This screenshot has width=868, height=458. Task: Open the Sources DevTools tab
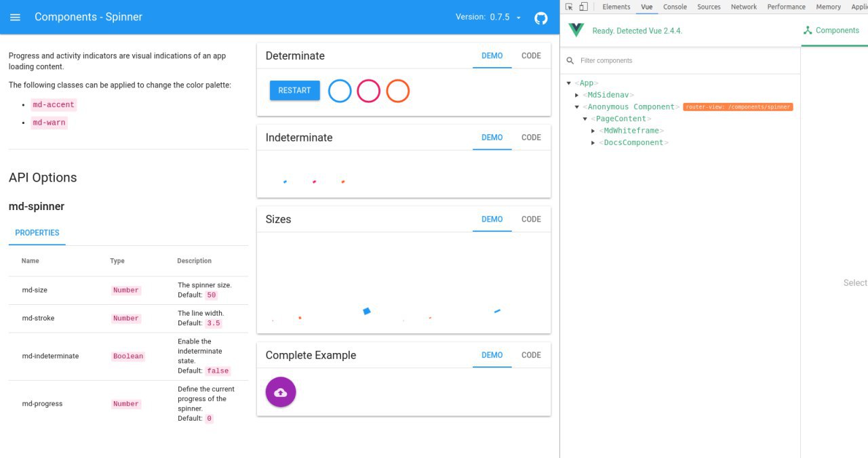709,7
